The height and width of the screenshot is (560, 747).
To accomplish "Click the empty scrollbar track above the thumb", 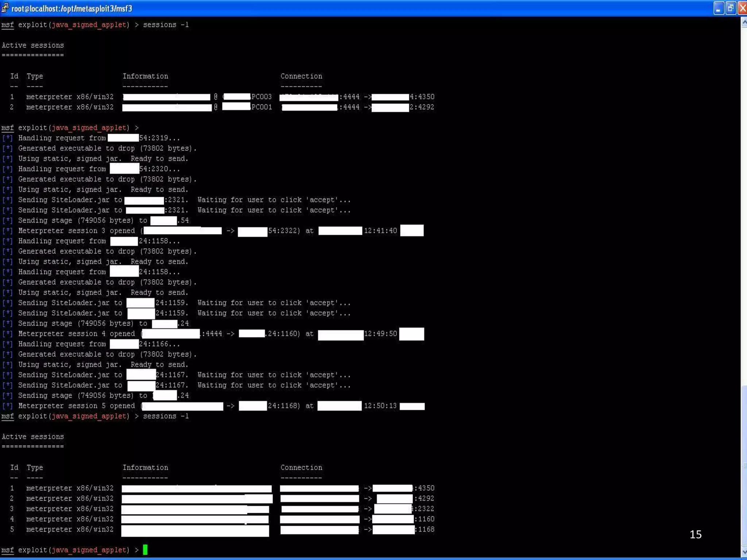I will (744, 204).
